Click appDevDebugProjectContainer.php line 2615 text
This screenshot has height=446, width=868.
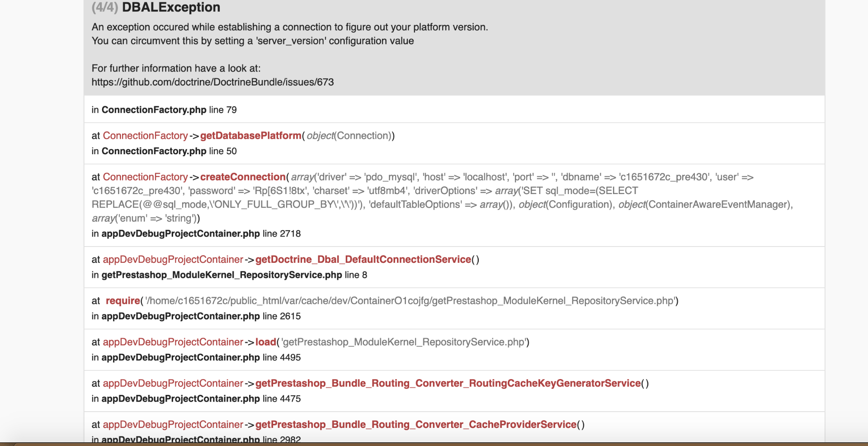coord(196,316)
